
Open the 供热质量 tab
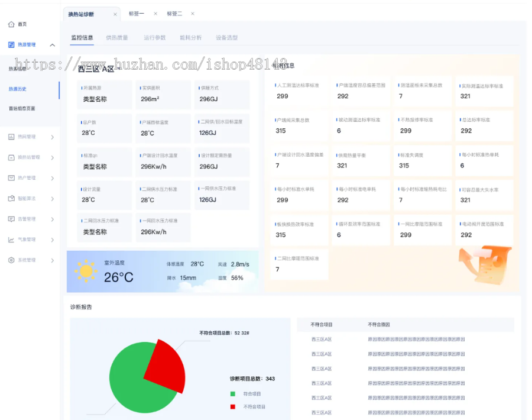click(117, 38)
